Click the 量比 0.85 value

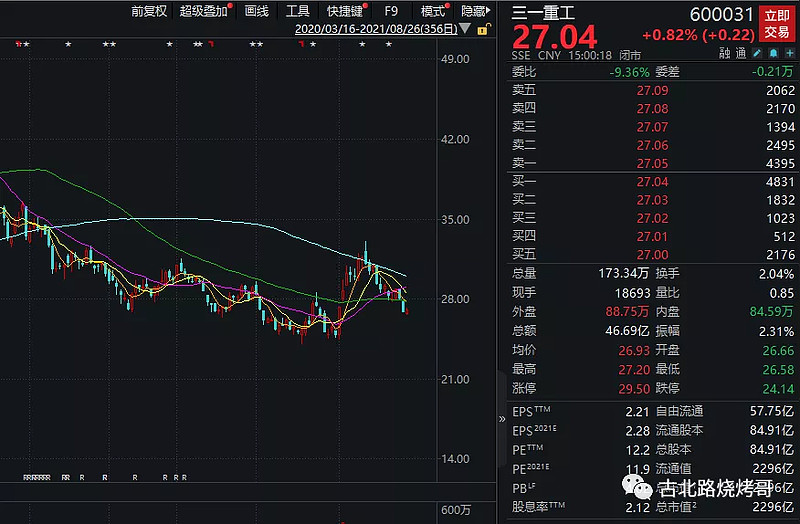782,293
